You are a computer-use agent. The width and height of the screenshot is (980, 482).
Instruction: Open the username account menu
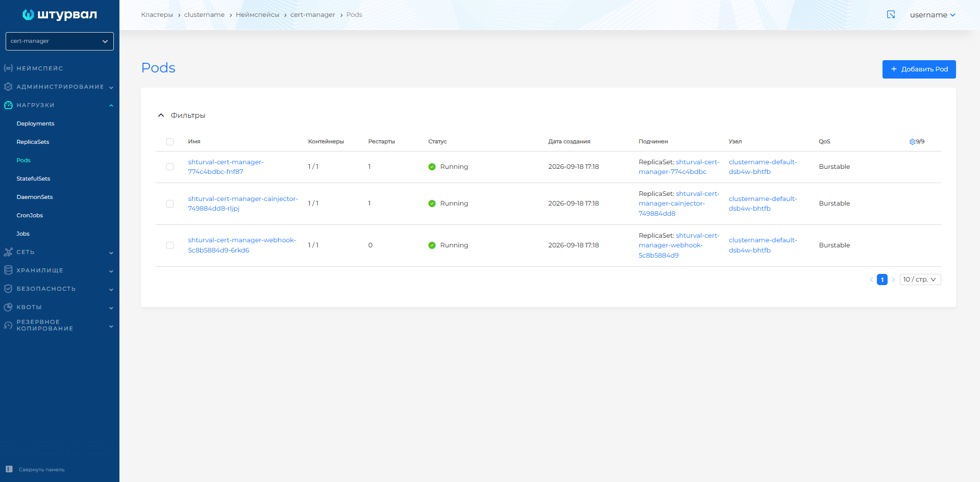click(x=933, y=15)
